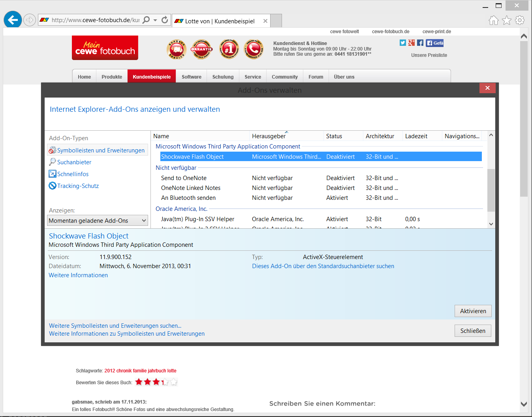Click the refresh page icon
Screen dimensions: 532x417
click(165, 20)
